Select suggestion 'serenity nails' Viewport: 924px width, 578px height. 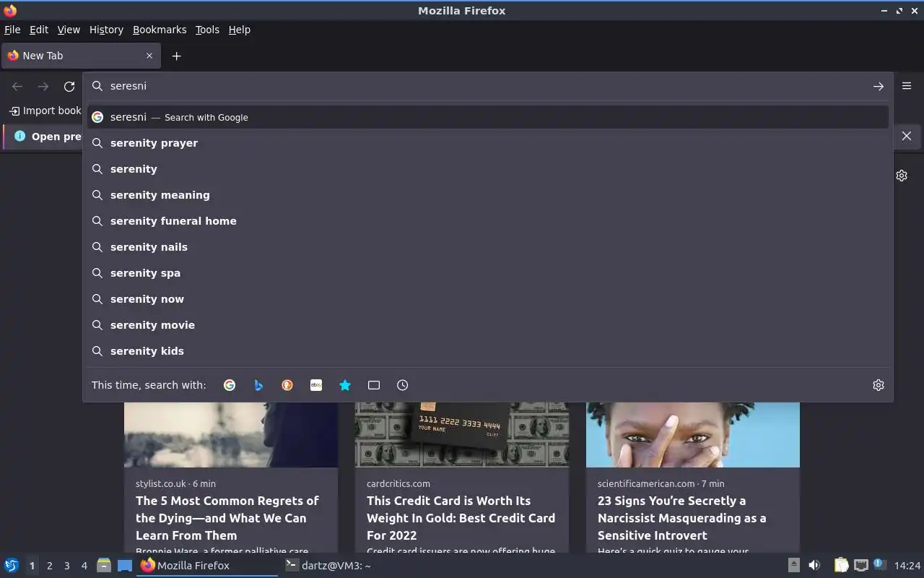coord(488,247)
